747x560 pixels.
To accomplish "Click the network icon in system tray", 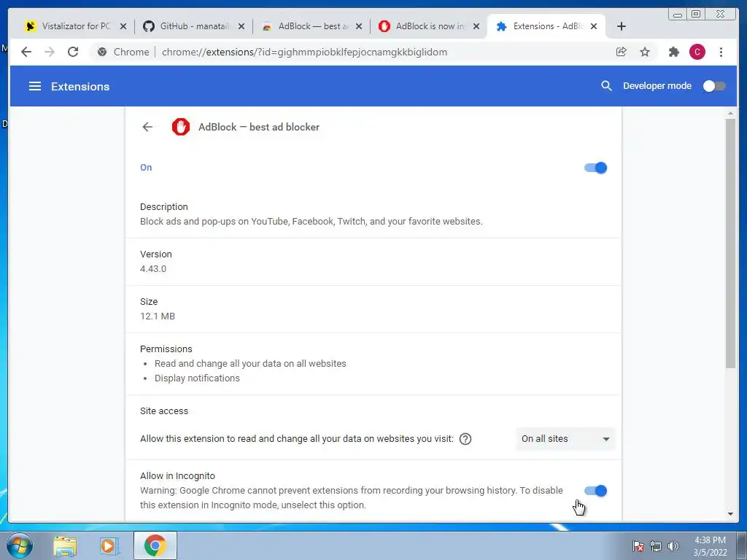I will click(656, 545).
